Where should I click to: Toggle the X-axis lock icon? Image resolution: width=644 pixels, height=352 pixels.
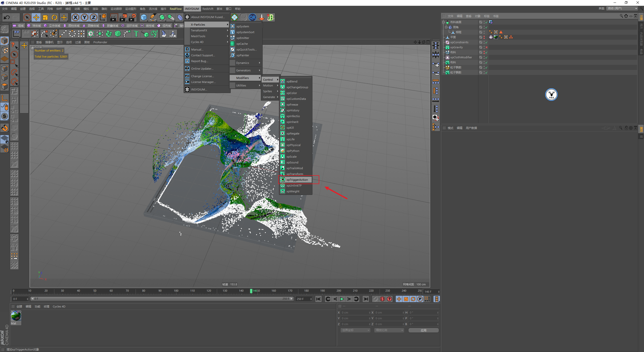(75, 17)
